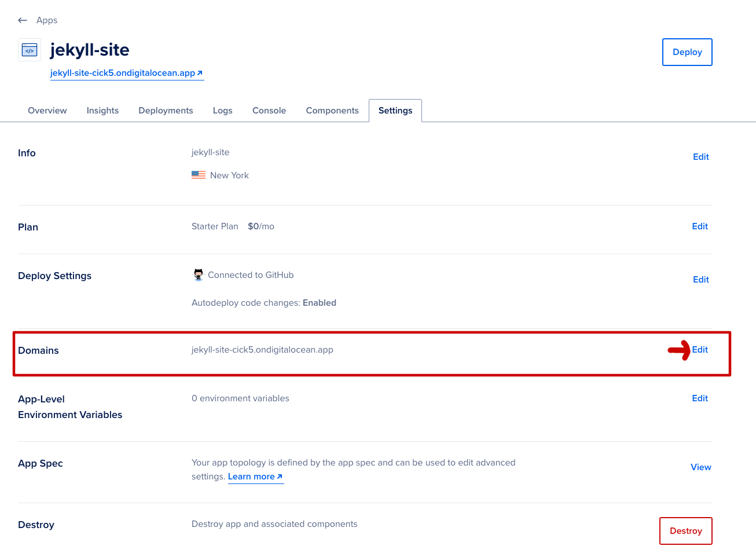Switch to the Overview tab
The height and width of the screenshot is (557, 756).
coord(47,111)
